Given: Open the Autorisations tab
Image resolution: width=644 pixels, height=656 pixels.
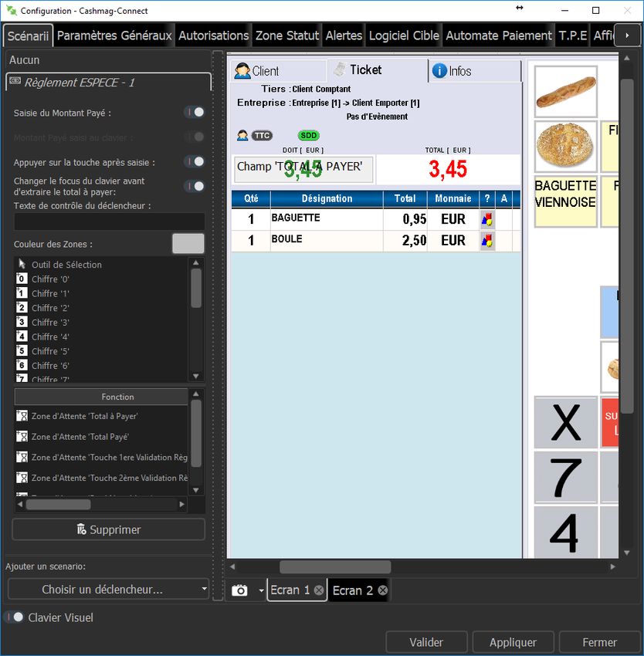Looking at the screenshot, I should [x=213, y=36].
